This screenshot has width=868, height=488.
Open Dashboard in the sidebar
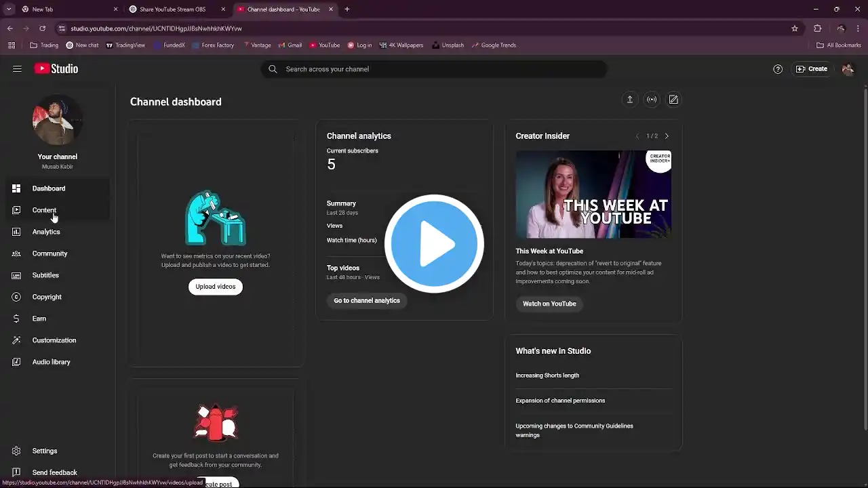[x=58, y=188]
